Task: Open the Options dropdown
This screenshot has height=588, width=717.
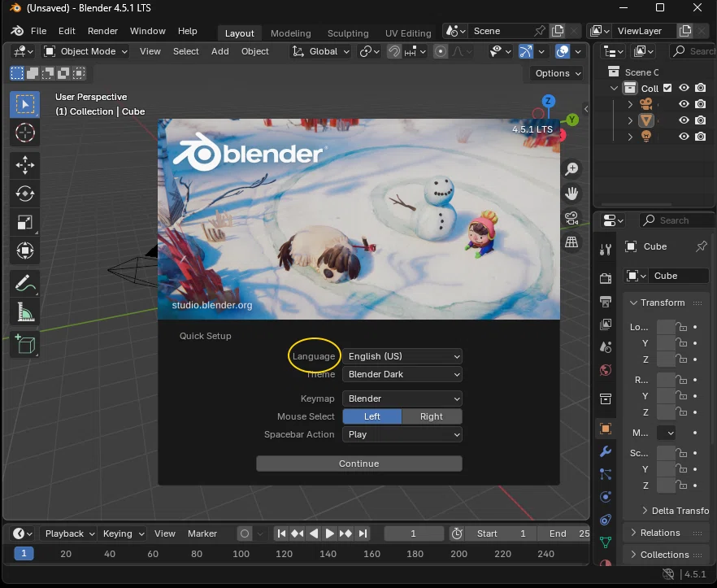Action: point(557,73)
